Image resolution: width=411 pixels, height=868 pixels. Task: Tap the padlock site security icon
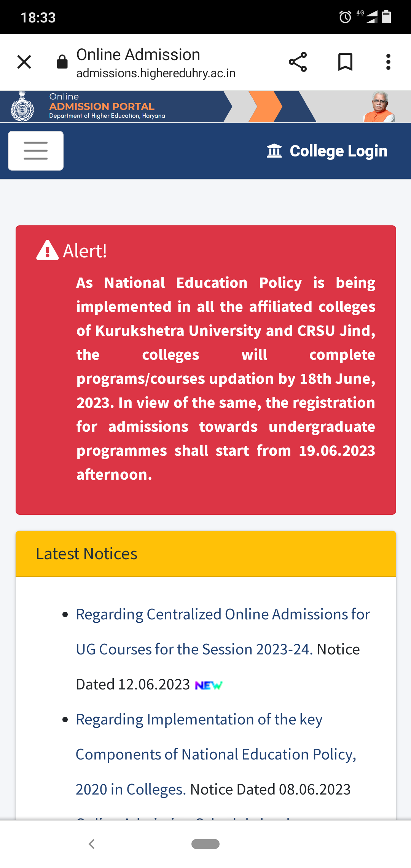click(62, 62)
